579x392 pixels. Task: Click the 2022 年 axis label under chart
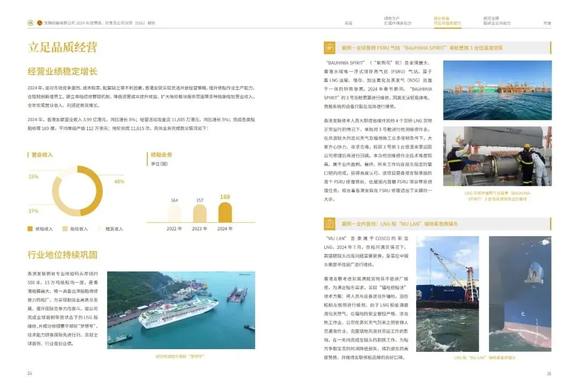pyautogui.click(x=174, y=229)
